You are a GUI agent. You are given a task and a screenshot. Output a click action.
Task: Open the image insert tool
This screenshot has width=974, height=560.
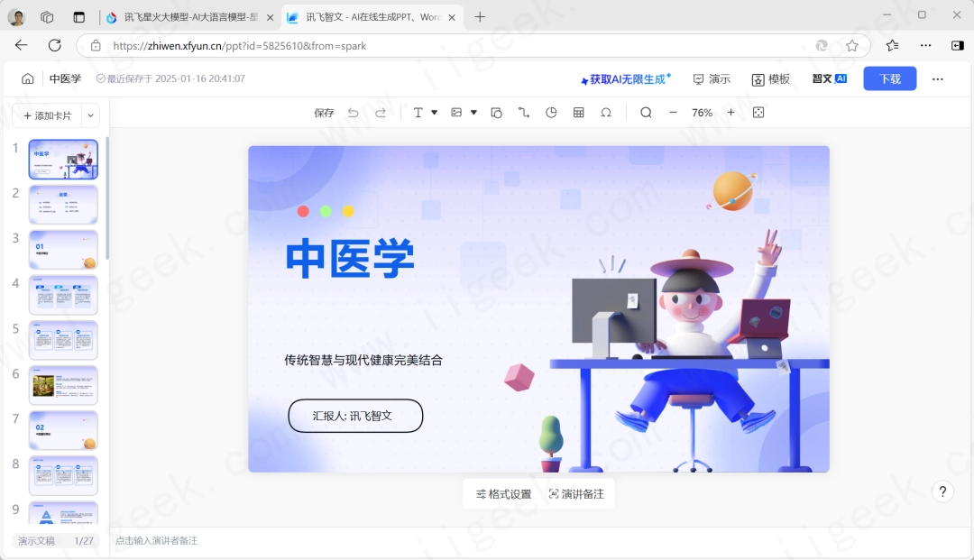click(x=455, y=112)
